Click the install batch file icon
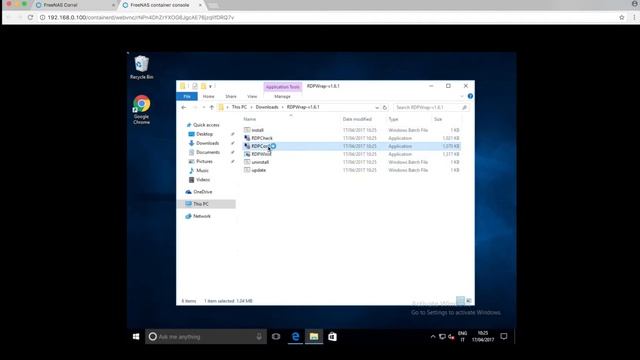Screen dimensions: 640x360 tap(247, 130)
